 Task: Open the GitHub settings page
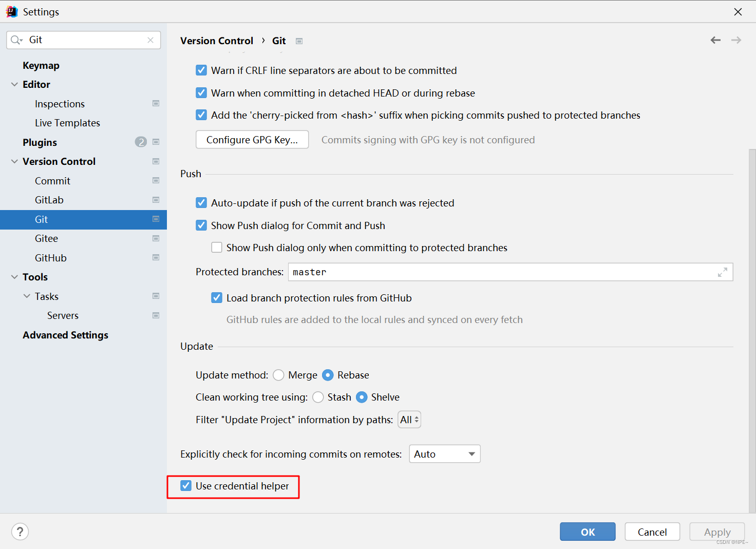coord(51,258)
